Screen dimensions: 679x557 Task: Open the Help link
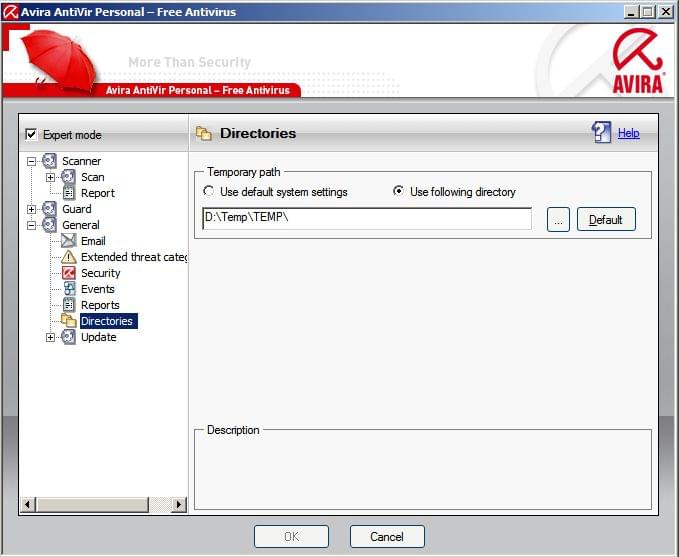628,133
